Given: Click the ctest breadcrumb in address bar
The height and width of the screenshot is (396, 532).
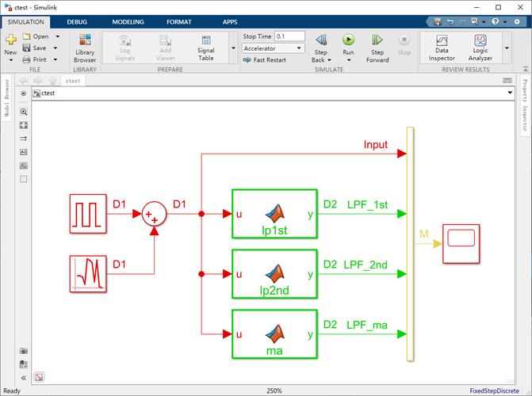Looking at the screenshot, I should point(48,93).
